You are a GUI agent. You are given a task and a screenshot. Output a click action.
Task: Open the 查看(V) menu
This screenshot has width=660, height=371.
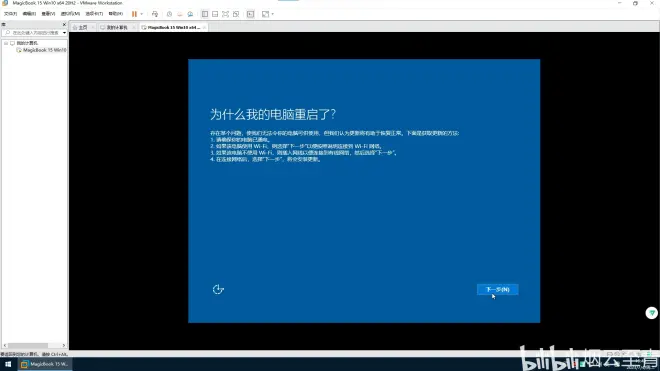(x=48, y=14)
